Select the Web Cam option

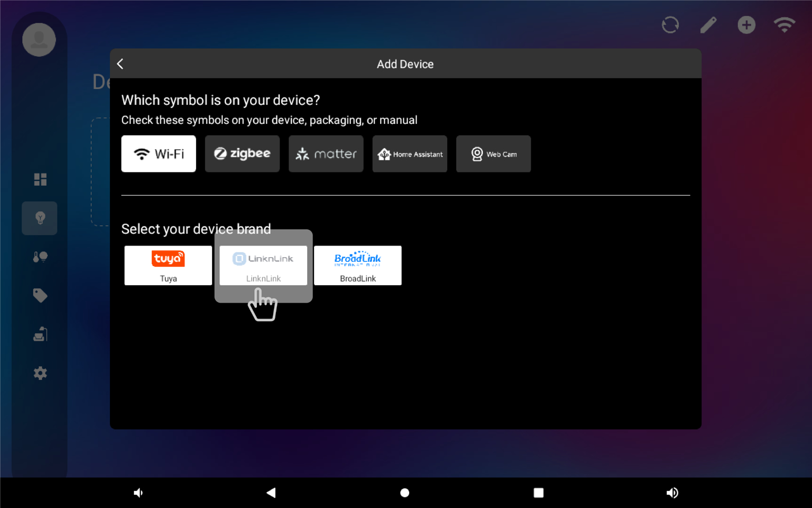click(493, 154)
